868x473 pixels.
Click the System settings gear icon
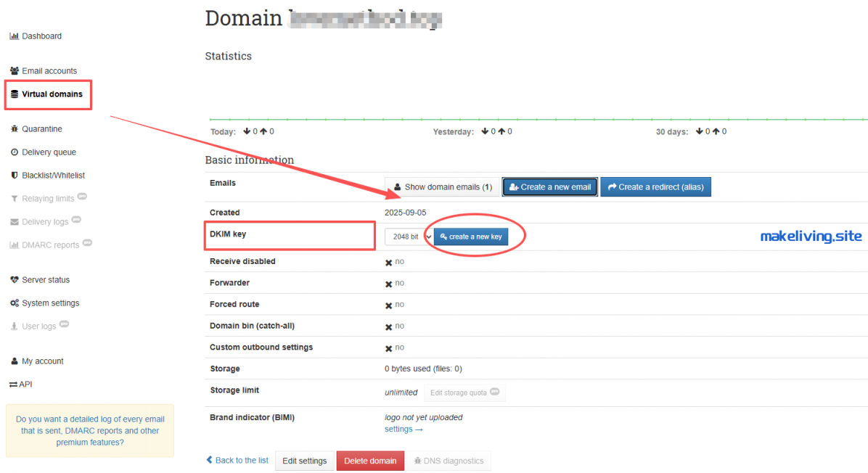(13, 303)
